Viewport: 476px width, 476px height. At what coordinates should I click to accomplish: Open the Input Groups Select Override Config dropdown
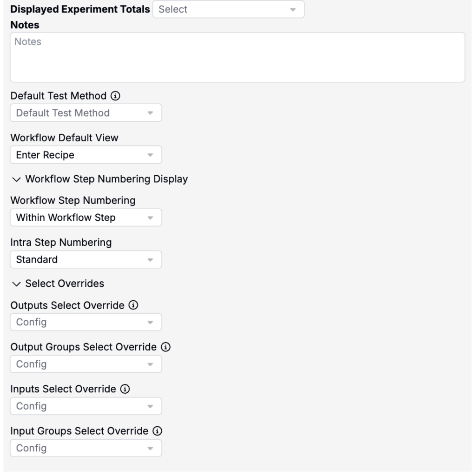point(86,448)
